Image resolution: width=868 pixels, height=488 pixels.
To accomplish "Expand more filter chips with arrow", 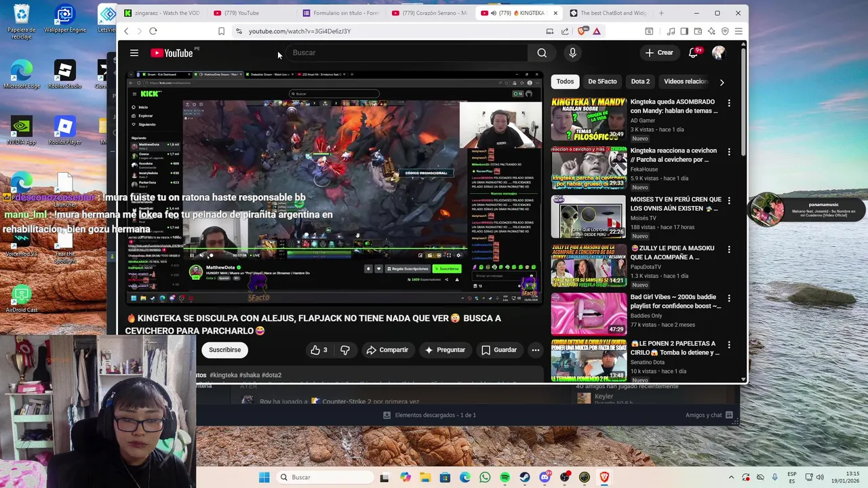I will click(722, 82).
